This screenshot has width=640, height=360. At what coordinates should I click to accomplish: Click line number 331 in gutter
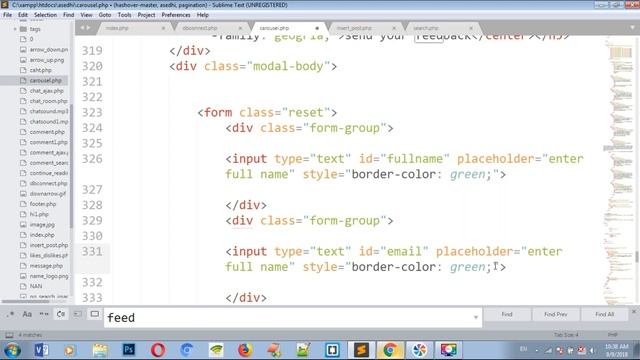click(92, 251)
